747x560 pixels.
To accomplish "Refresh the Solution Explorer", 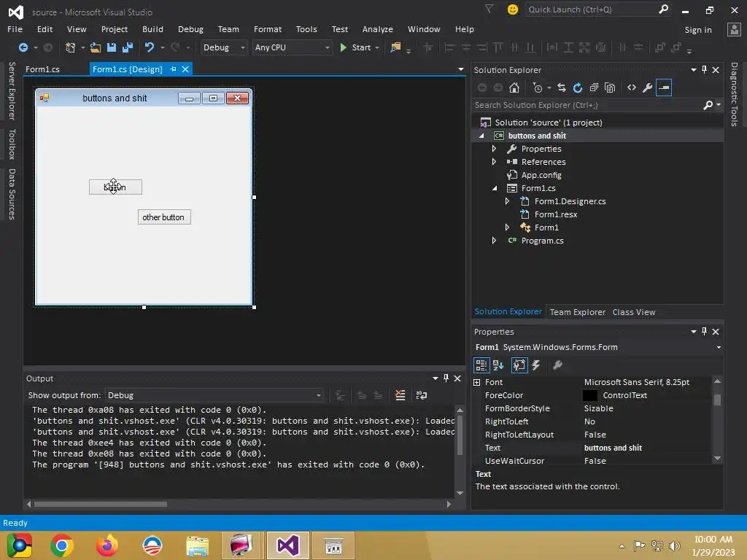I will tap(578, 87).
